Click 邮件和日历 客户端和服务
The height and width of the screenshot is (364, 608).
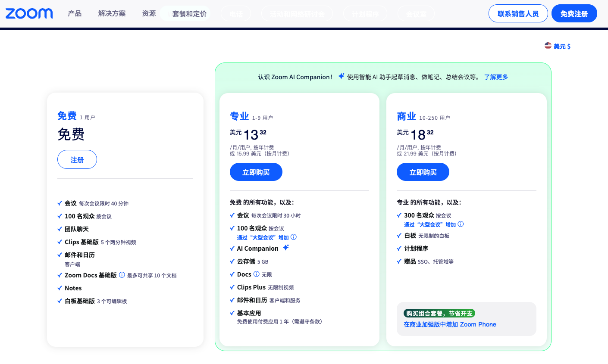tap(269, 300)
